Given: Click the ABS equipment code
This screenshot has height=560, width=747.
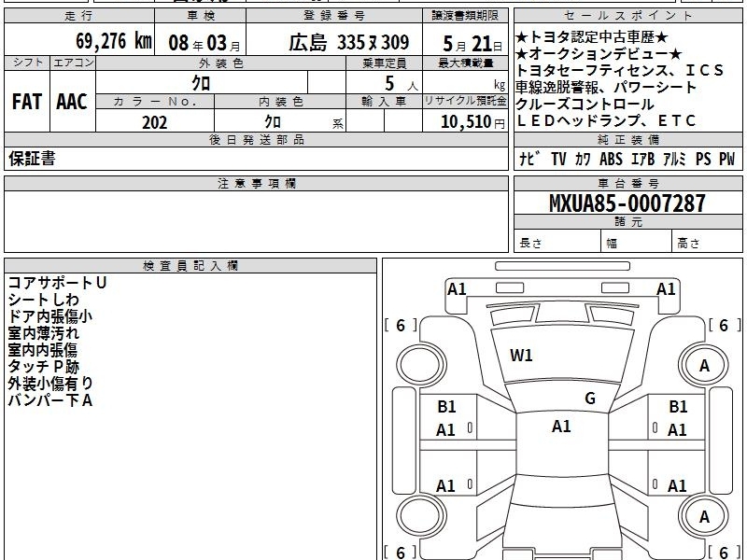Looking at the screenshot, I should [612, 159].
